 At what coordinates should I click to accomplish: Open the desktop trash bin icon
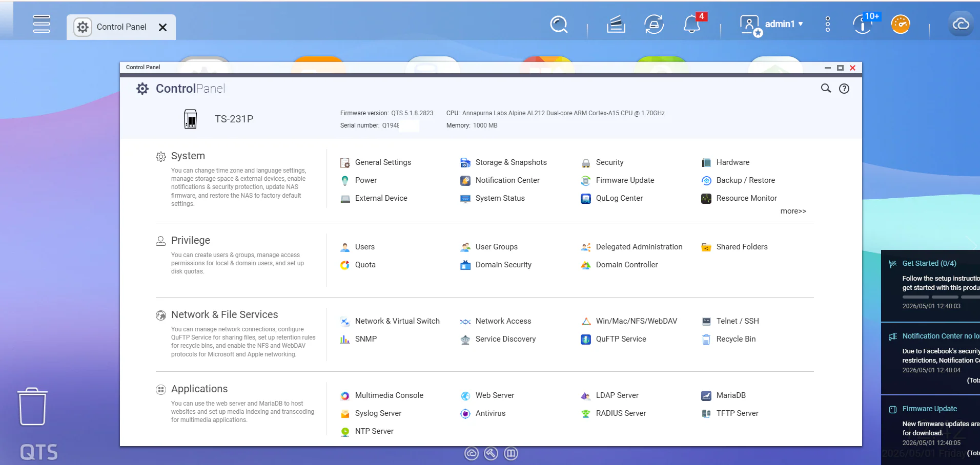(33, 407)
